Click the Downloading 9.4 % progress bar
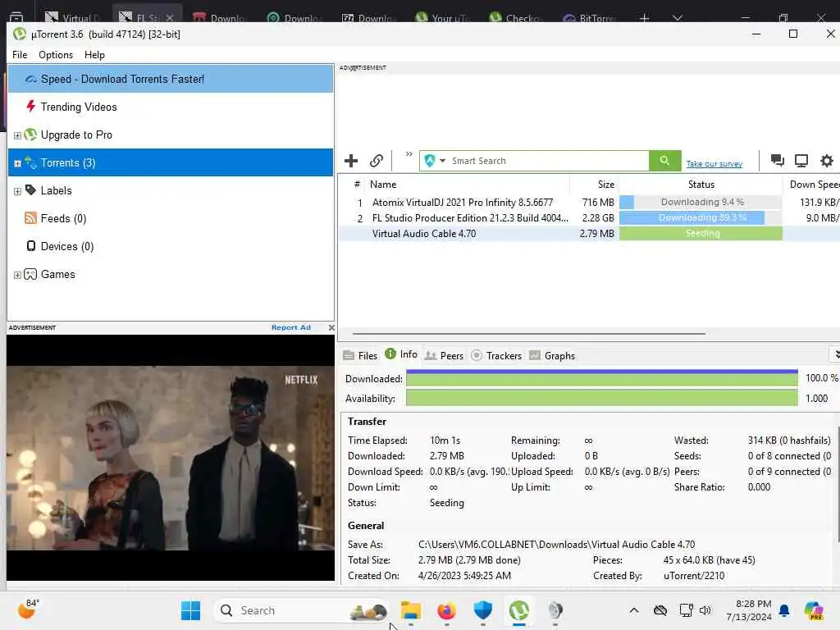The height and width of the screenshot is (630, 840). coord(701,202)
